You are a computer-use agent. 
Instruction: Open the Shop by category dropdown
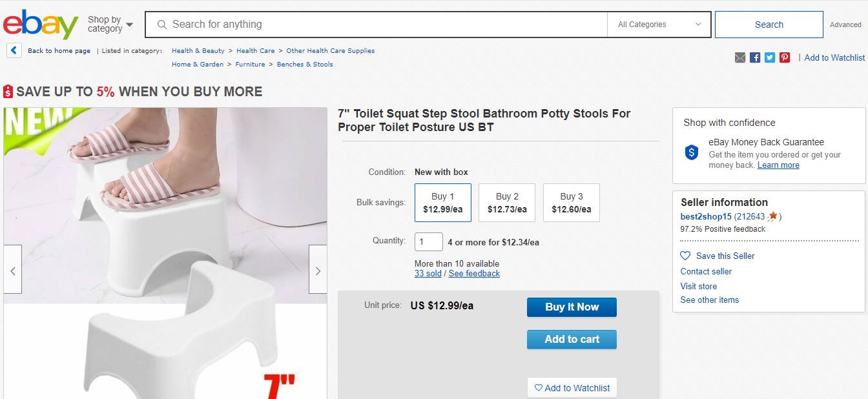110,25
